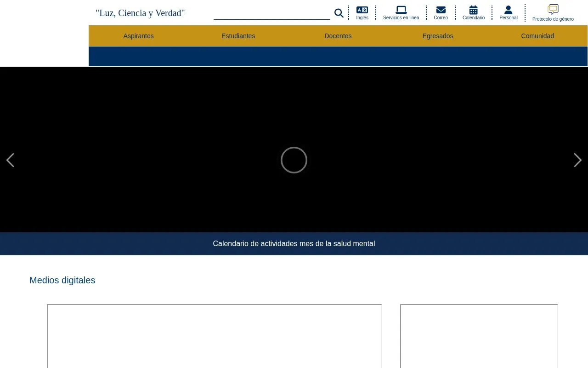This screenshot has width=588, height=368.
Task: Open the Inglés translation icon
Action: tap(362, 10)
